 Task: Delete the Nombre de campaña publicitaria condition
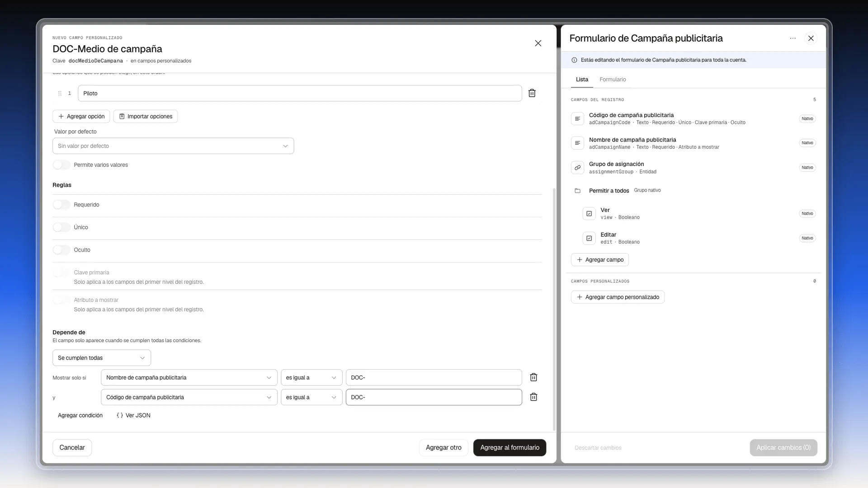[533, 377]
